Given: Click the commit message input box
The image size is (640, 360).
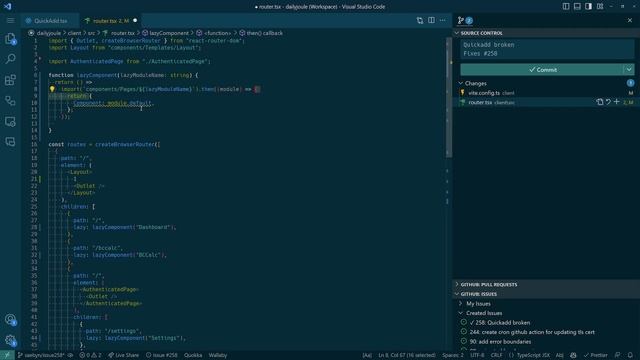Looking at the screenshot, I should click(547, 49).
